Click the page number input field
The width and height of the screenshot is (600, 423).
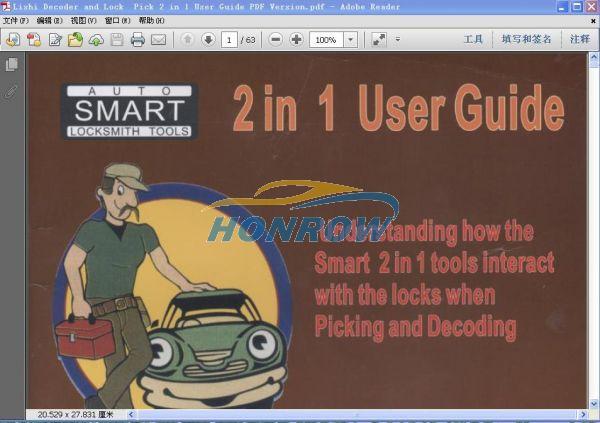click(x=229, y=40)
